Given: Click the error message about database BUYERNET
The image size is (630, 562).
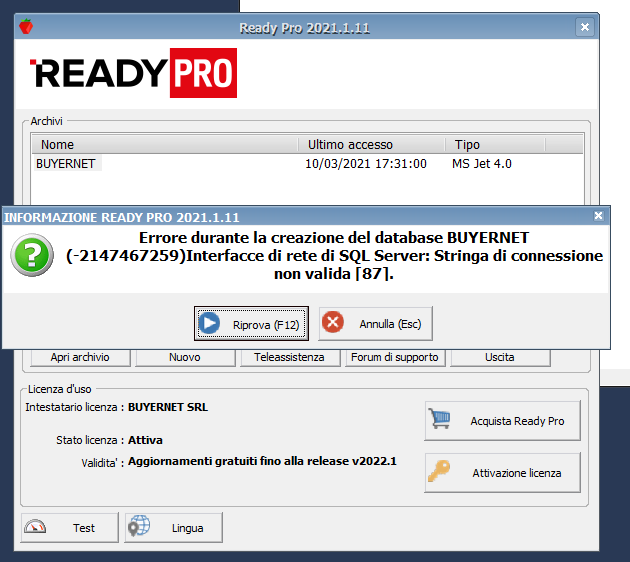Looking at the screenshot, I should pyautogui.click(x=334, y=256).
